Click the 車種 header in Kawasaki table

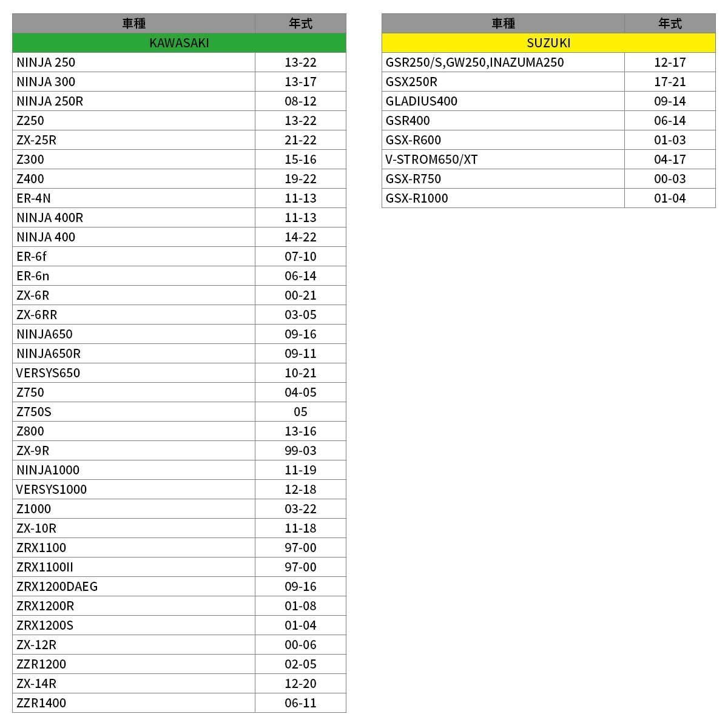click(133, 24)
